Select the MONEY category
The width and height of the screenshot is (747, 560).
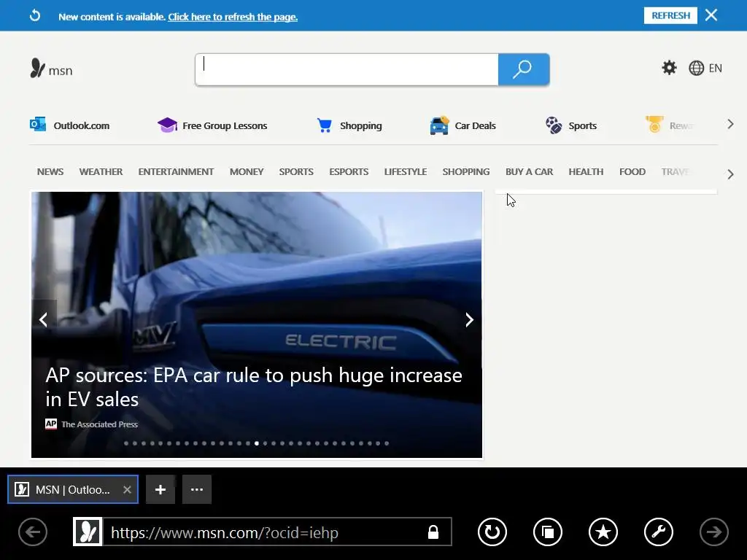pos(247,171)
